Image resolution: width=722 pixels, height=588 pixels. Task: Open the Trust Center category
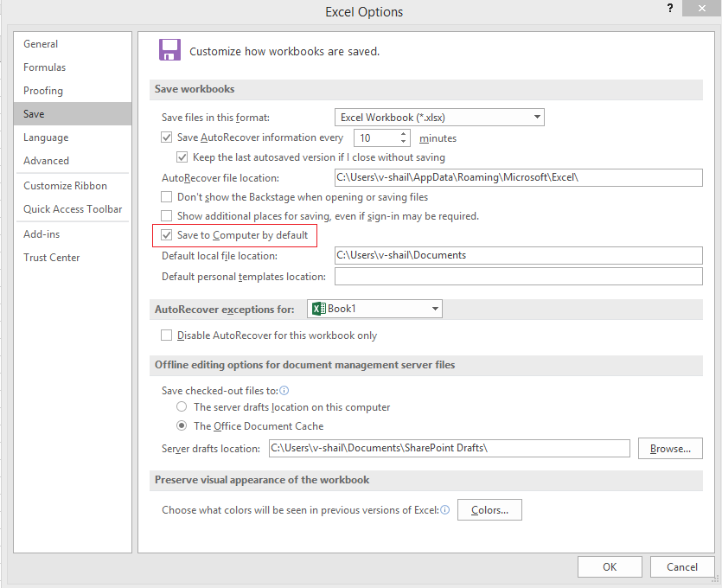tap(73, 258)
